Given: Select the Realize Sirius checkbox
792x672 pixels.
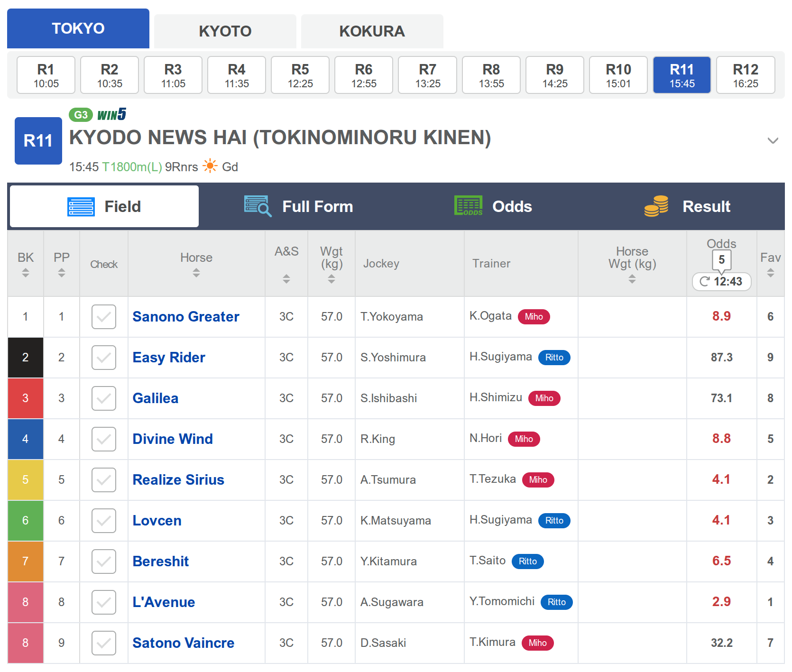Looking at the screenshot, I should point(104,480).
